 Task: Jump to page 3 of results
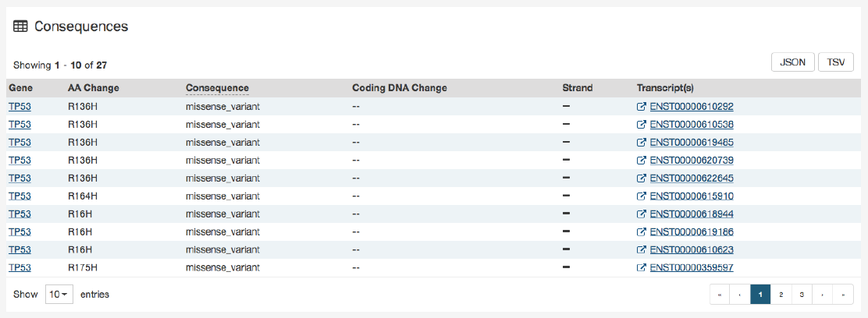[802, 295]
